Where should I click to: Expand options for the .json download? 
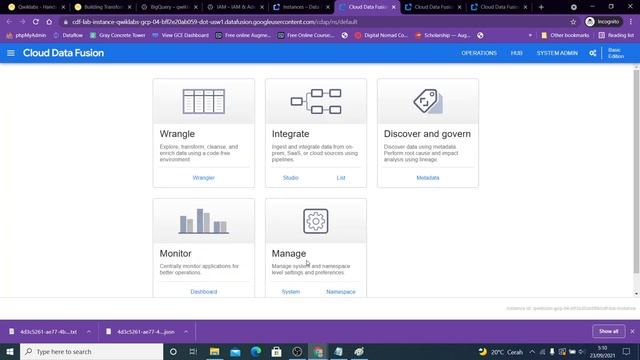point(186,332)
